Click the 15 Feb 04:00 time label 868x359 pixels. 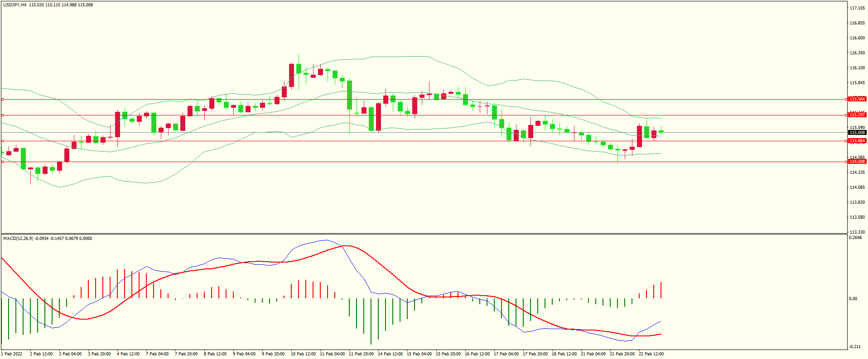(420, 354)
